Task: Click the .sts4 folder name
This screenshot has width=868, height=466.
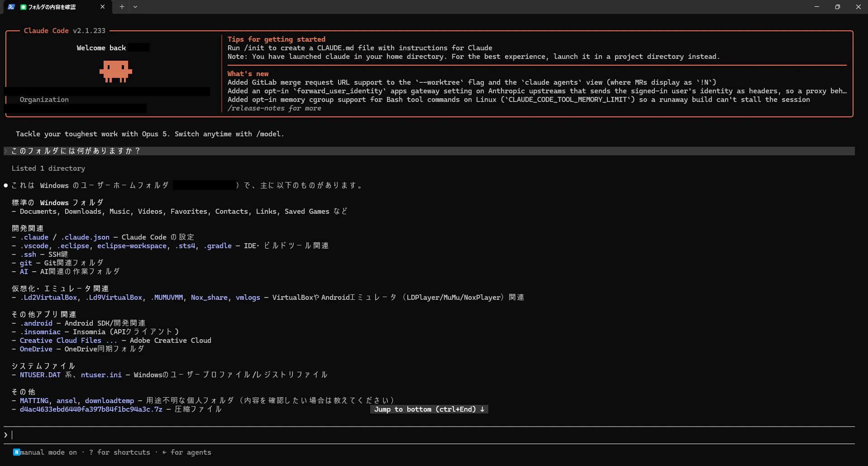Action: (185, 246)
